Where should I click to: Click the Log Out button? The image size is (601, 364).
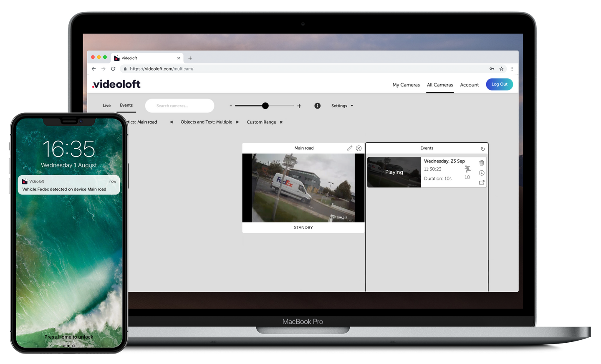point(499,84)
